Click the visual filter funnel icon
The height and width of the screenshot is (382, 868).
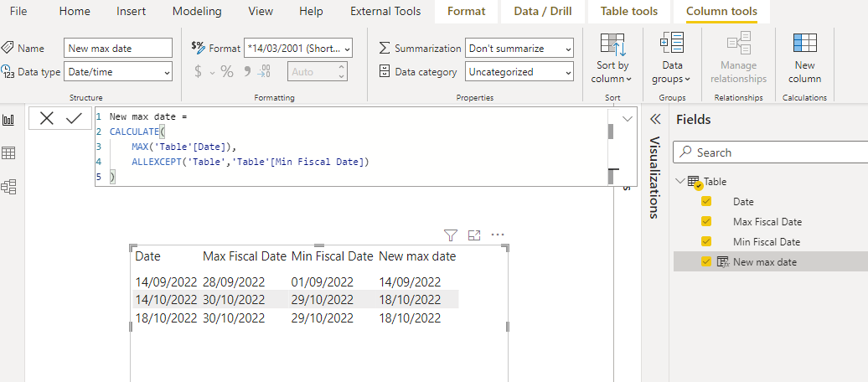tap(451, 236)
